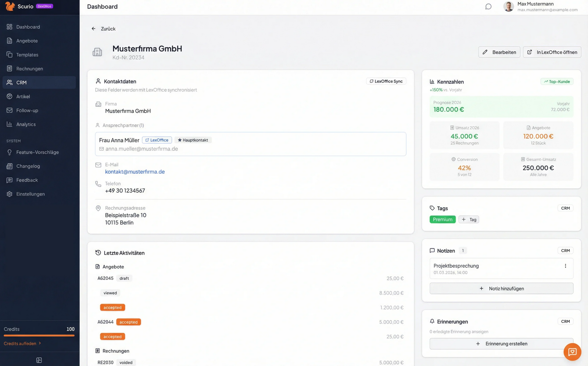
Task: Toggle the Hauptkontakt star badge
Action: [193, 140]
